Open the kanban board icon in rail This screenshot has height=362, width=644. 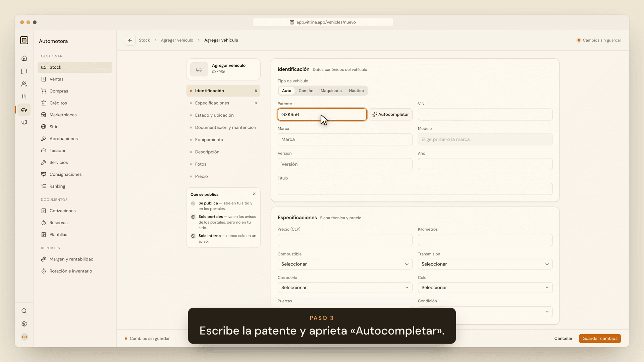tap(24, 97)
